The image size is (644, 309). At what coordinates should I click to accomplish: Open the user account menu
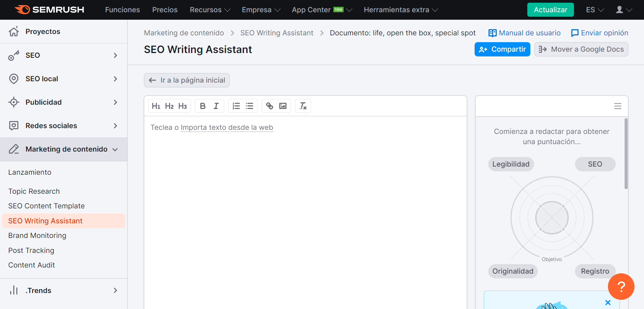pos(624,10)
